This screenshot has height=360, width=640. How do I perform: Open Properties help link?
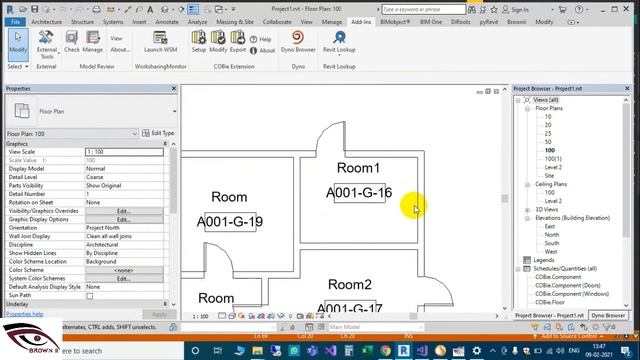[x=24, y=314]
